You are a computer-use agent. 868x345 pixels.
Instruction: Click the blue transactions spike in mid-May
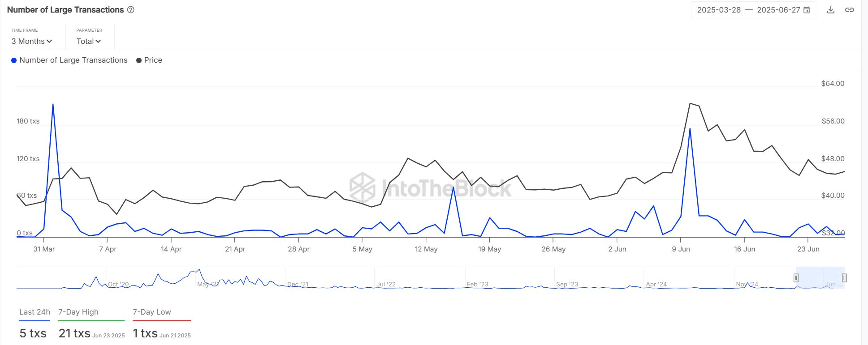tap(453, 187)
